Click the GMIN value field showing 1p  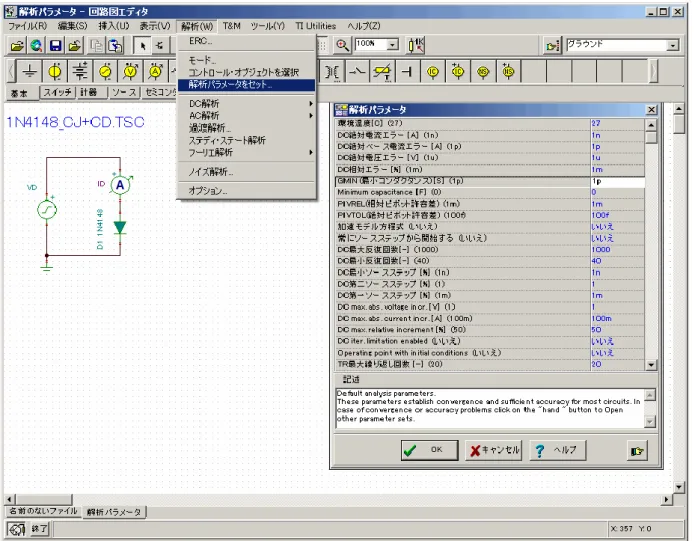tap(617, 181)
